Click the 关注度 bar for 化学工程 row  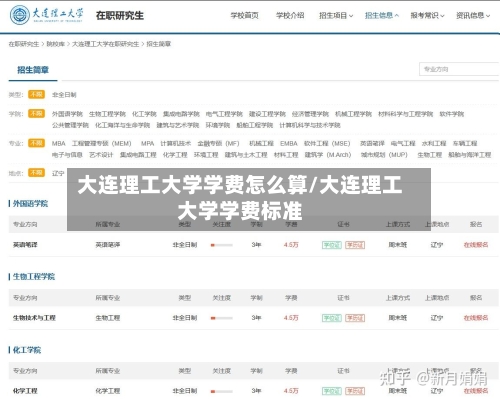pos(222,391)
